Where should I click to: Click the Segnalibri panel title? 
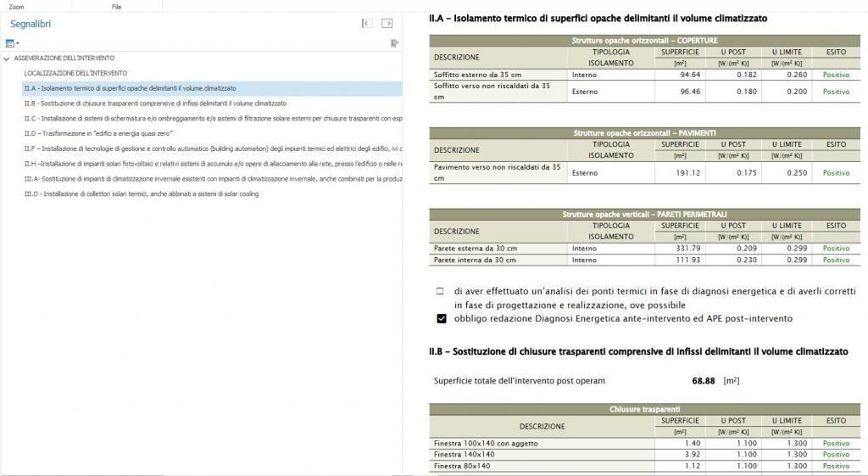31,25
